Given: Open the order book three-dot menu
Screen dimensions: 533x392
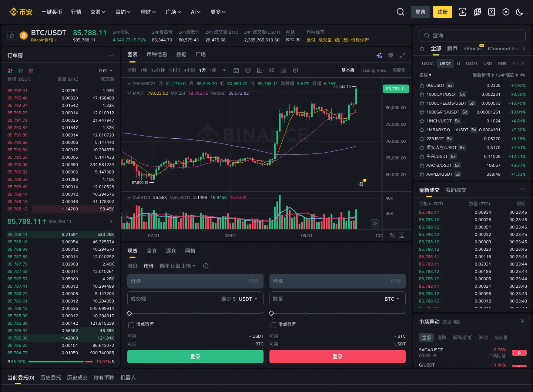Looking at the screenshot, I should [x=111, y=55].
